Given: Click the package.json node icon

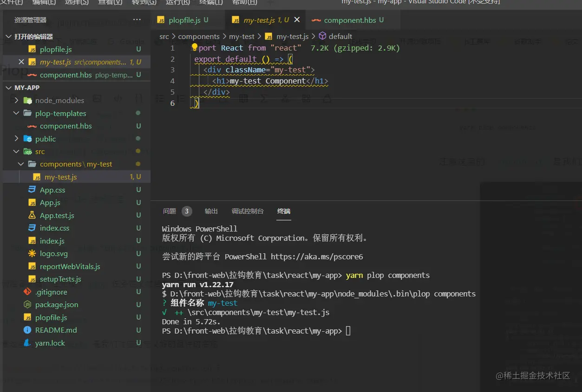Looking at the screenshot, I should click(27, 304).
